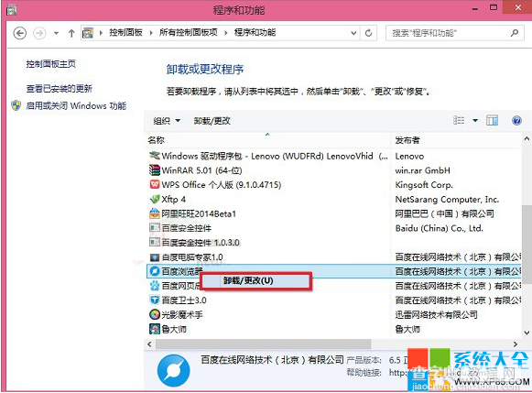
Task: Click the 百度卫士3.0 program name
Action: click(x=184, y=300)
